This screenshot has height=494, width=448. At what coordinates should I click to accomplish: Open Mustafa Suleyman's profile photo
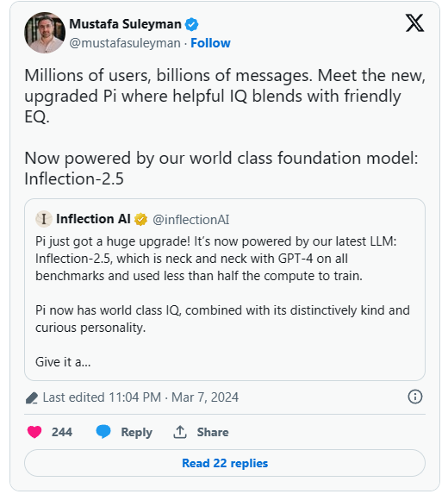tap(45, 33)
